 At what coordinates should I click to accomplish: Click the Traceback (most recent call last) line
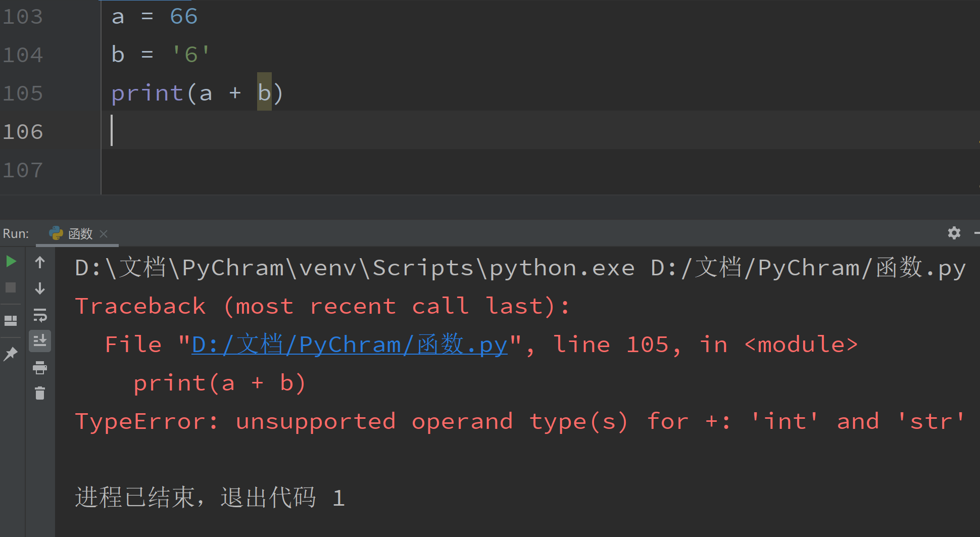pos(323,306)
